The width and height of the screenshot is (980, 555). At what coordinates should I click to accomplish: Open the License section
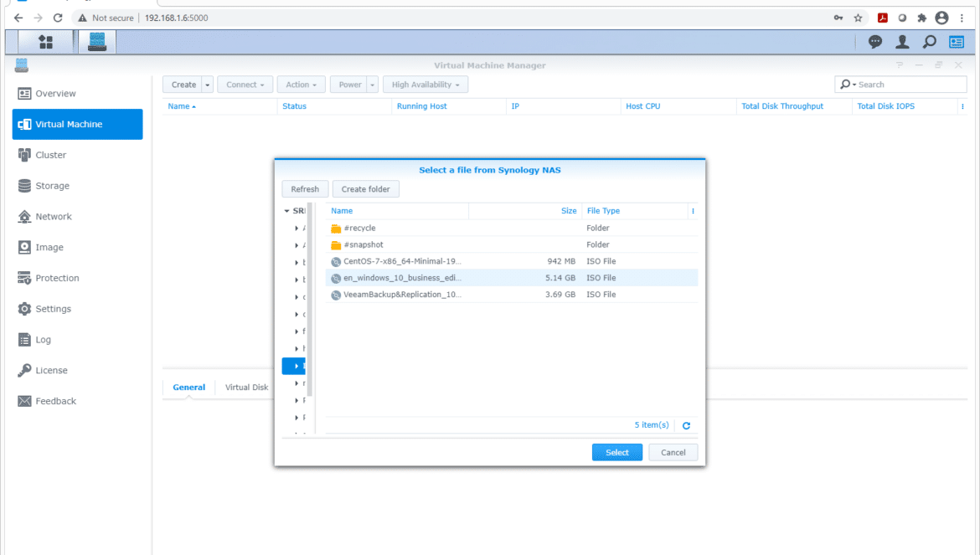point(78,370)
